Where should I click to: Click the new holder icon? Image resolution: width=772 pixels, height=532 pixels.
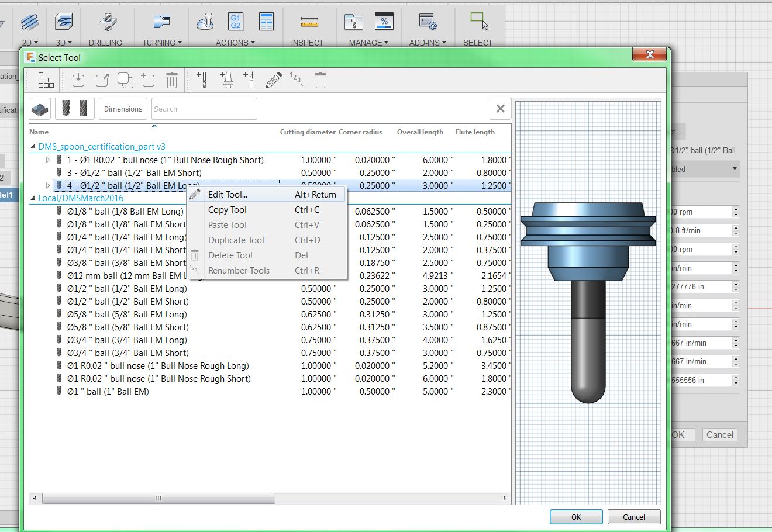[226, 80]
